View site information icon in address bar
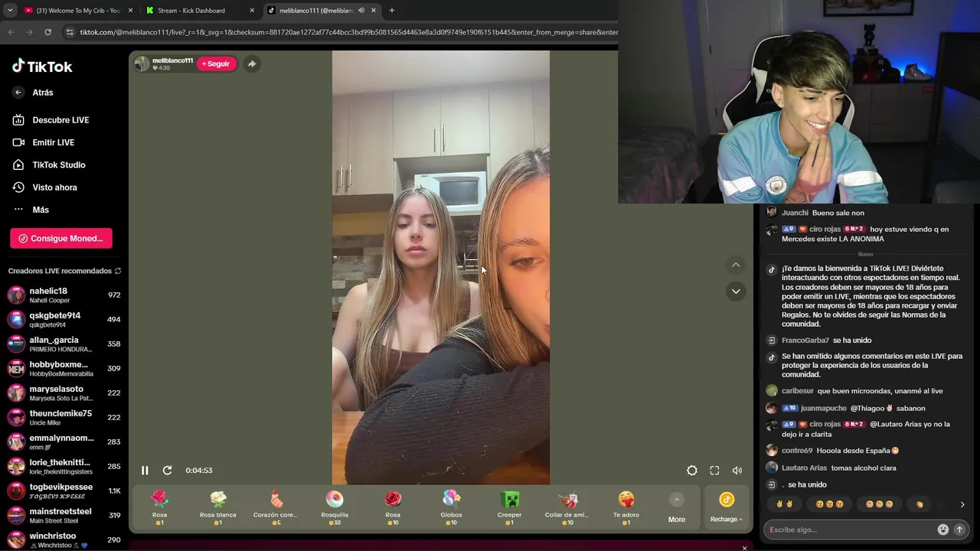The height and width of the screenshot is (551, 980). tap(70, 32)
